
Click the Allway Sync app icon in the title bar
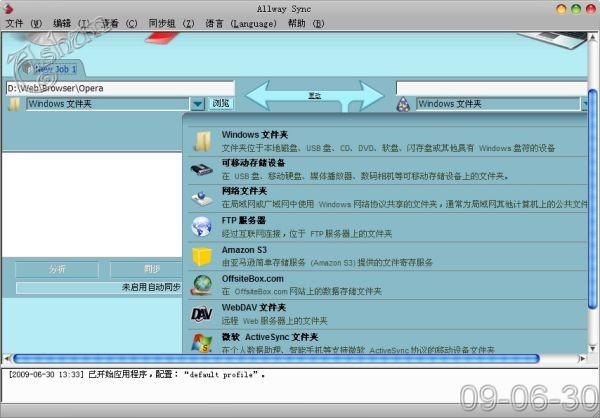8,8
